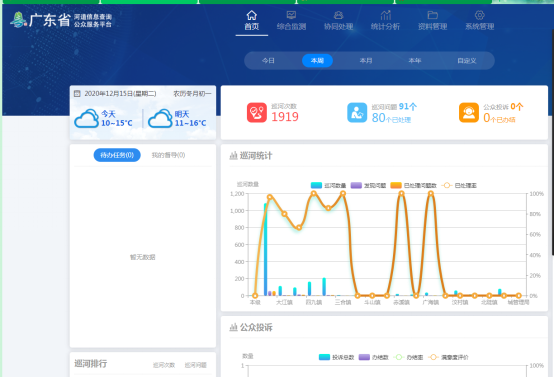
Task: Open 资料管理 folder icon in navigation
Action: pyautogui.click(x=432, y=15)
